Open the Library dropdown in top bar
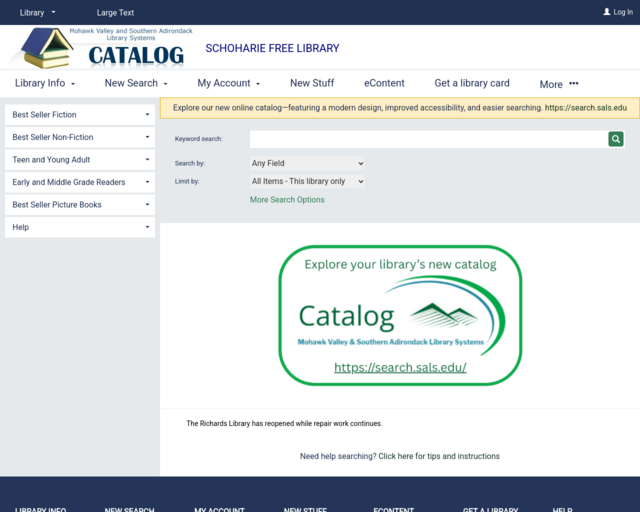The height and width of the screenshot is (512, 640). 37,13
